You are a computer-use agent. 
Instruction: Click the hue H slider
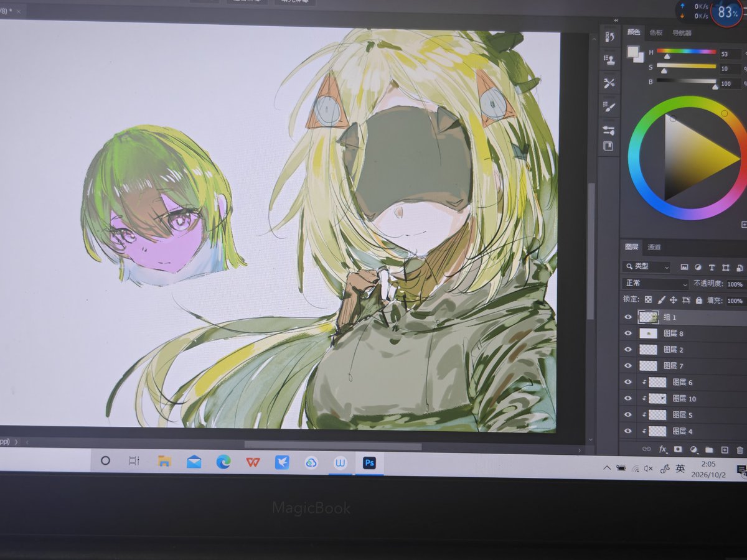[x=686, y=52]
